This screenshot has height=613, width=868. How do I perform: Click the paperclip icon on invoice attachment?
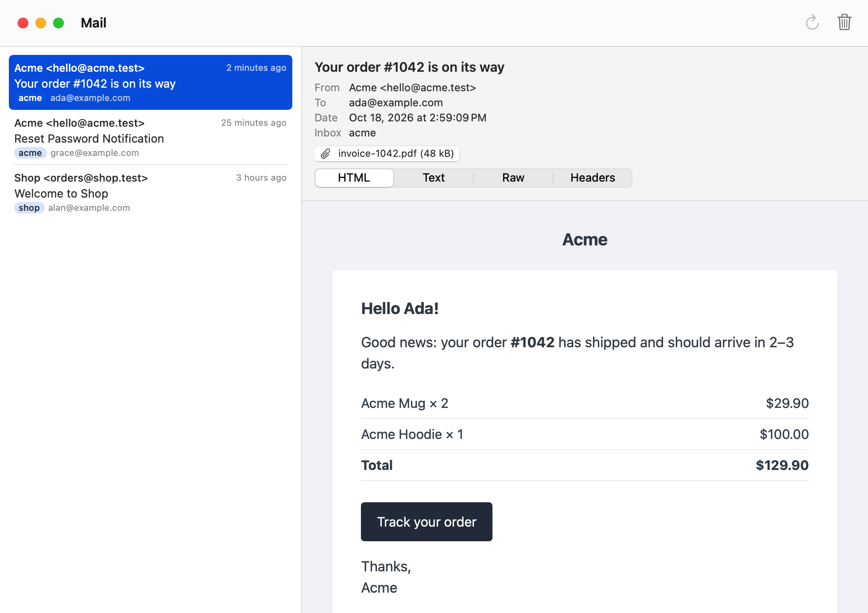pyautogui.click(x=325, y=154)
